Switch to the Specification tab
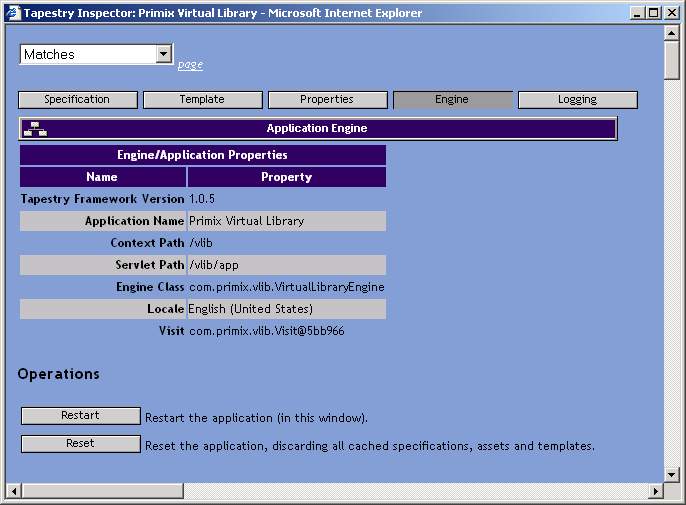This screenshot has width=686, height=505. (x=77, y=100)
